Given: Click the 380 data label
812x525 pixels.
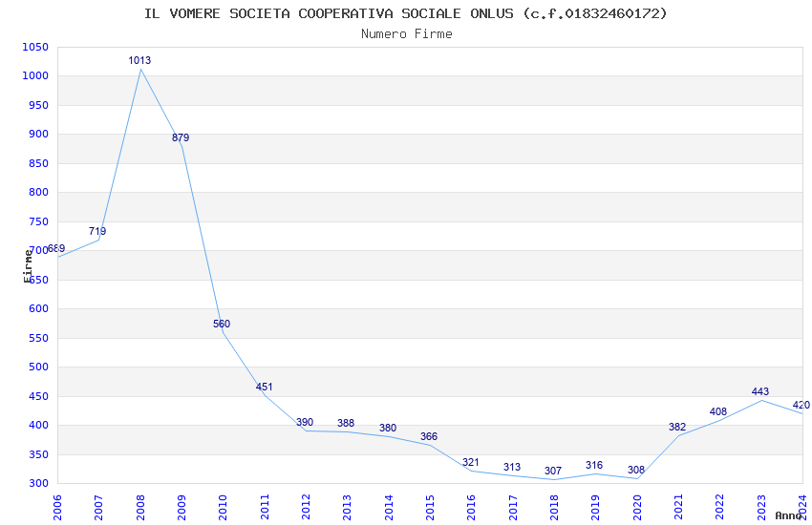Looking at the screenshot, I should 388,428.
